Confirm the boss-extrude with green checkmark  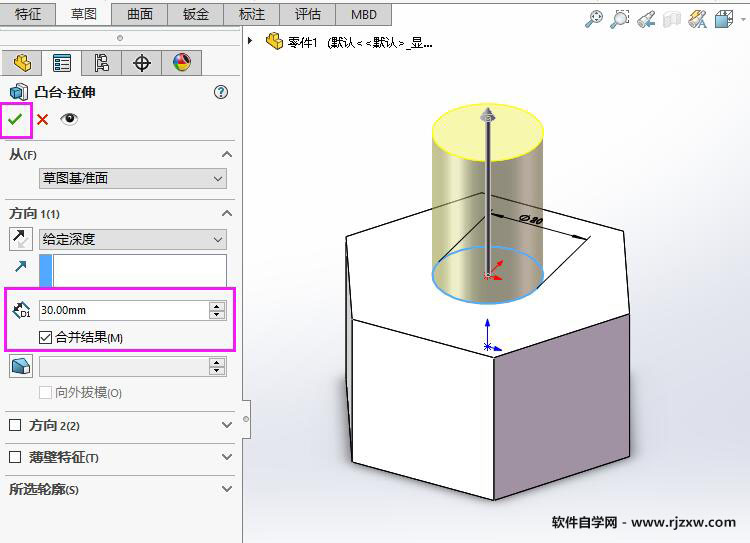[x=15, y=119]
